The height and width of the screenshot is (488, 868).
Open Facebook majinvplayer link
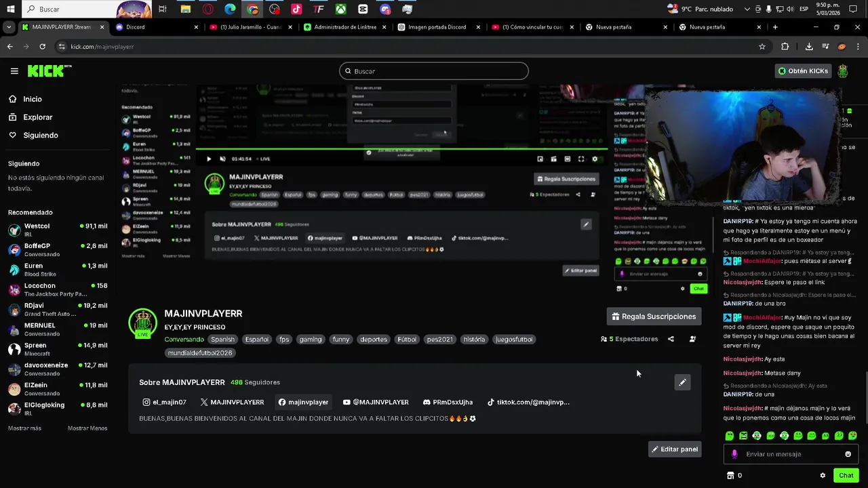tap(303, 402)
